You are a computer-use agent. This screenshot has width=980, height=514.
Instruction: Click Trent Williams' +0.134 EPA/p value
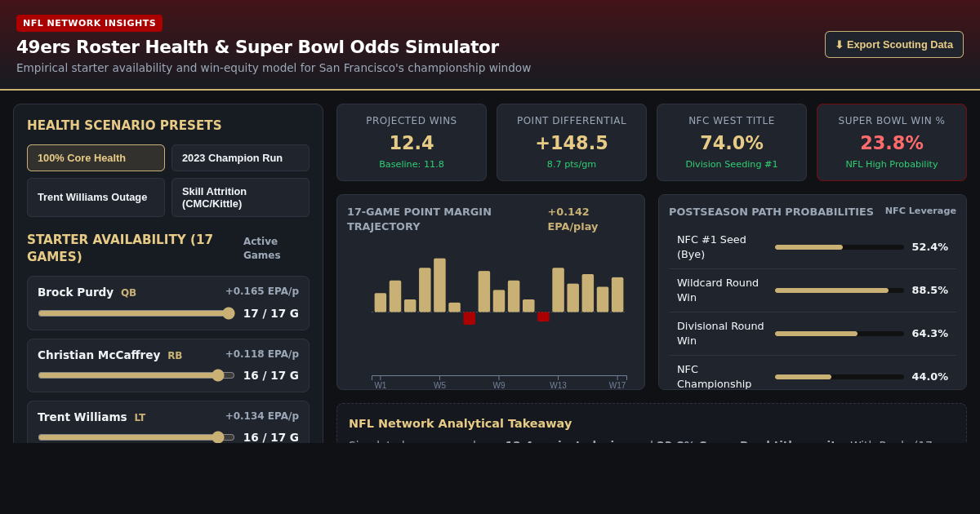tap(262, 416)
